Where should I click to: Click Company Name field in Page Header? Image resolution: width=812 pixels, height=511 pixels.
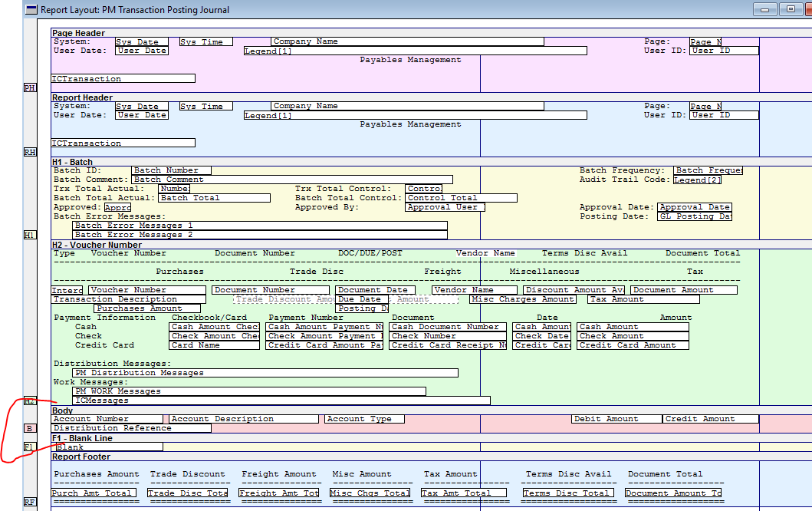pyautogui.click(x=408, y=41)
